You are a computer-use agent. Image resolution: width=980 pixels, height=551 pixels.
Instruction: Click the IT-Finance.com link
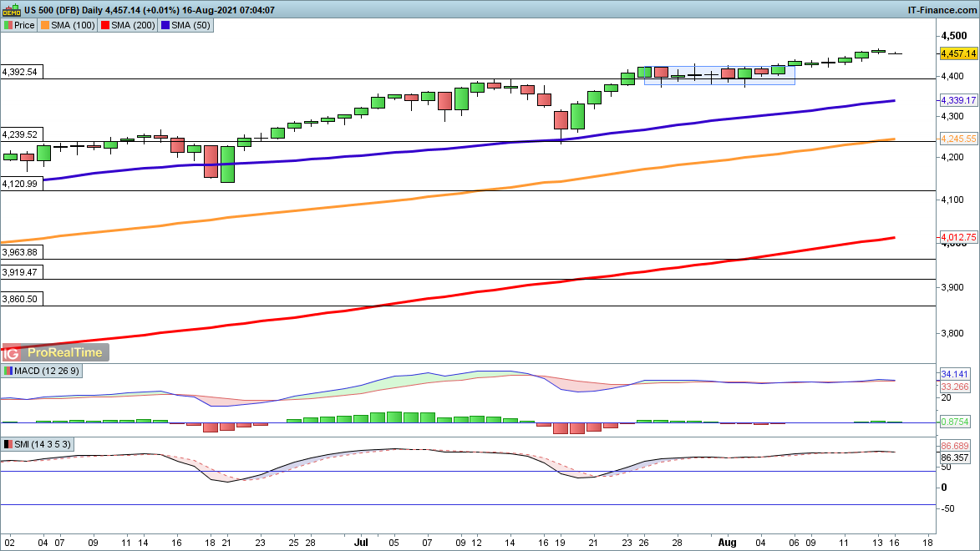[x=941, y=10]
